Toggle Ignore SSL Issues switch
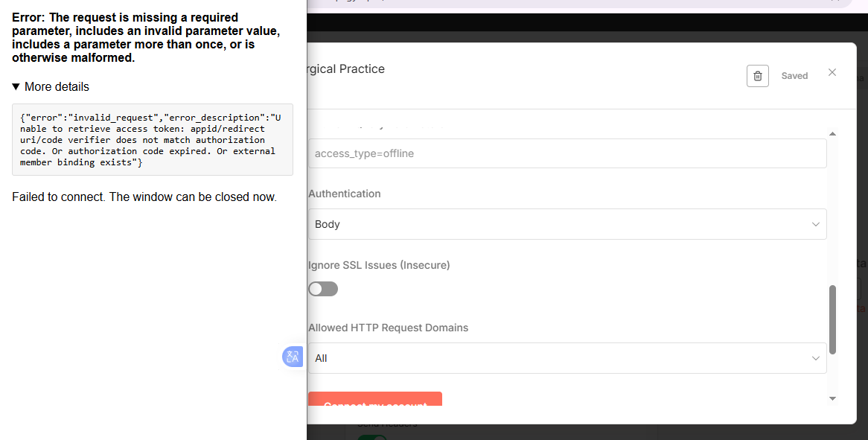 click(323, 289)
